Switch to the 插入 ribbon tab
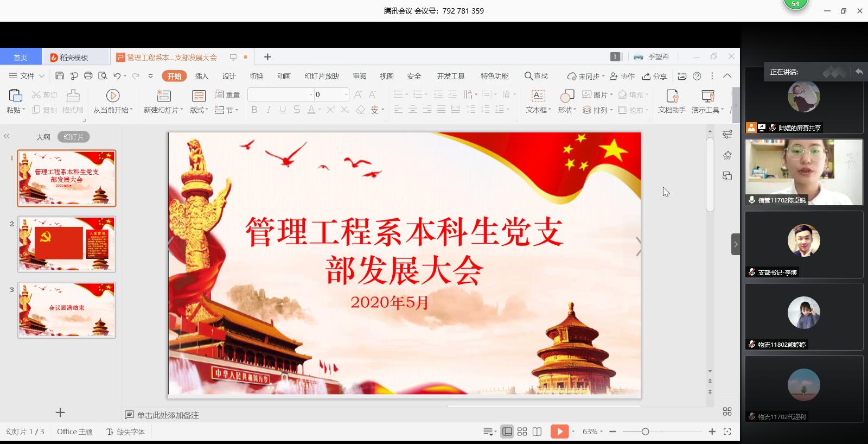Image resolution: width=868 pixels, height=444 pixels. click(201, 76)
